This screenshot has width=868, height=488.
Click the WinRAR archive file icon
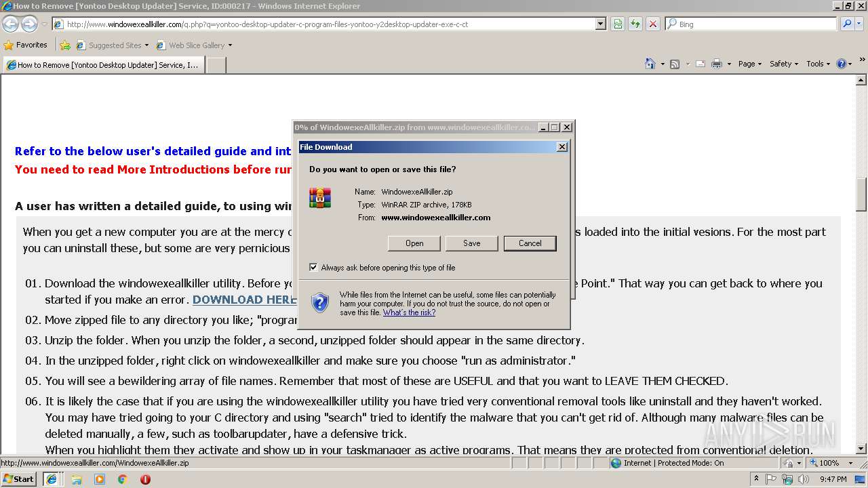pyautogui.click(x=320, y=198)
